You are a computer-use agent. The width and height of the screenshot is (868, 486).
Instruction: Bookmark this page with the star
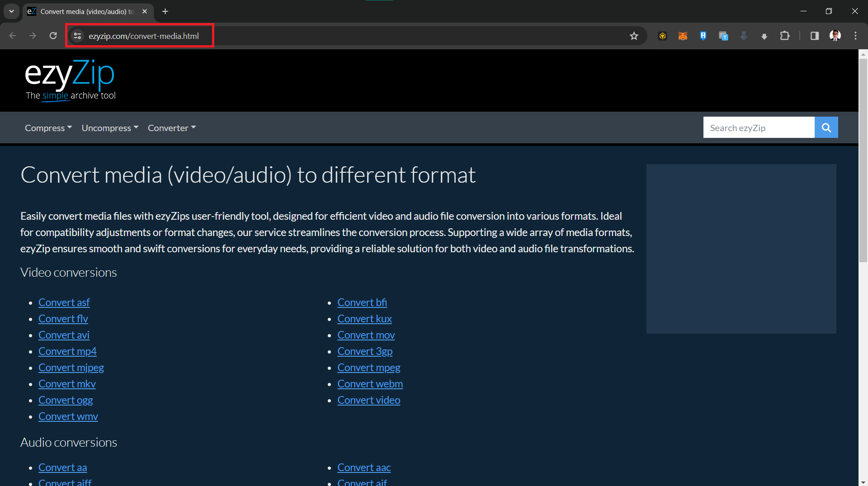click(x=634, y=36)
